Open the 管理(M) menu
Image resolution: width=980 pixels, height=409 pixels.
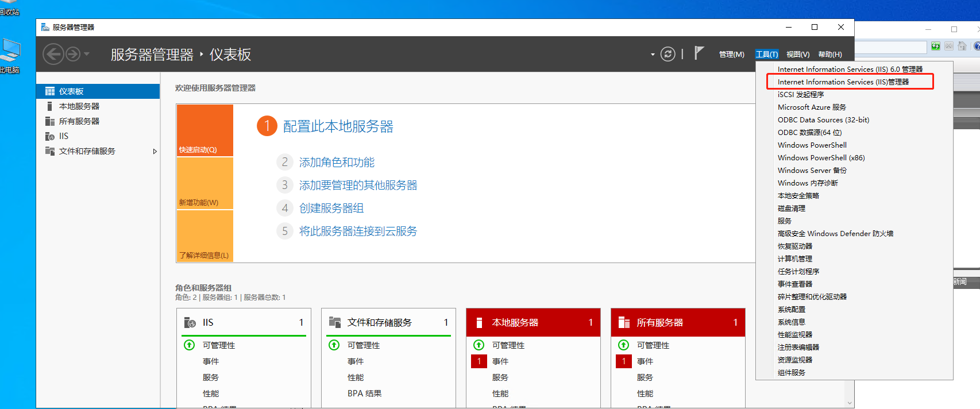(731, 55)
